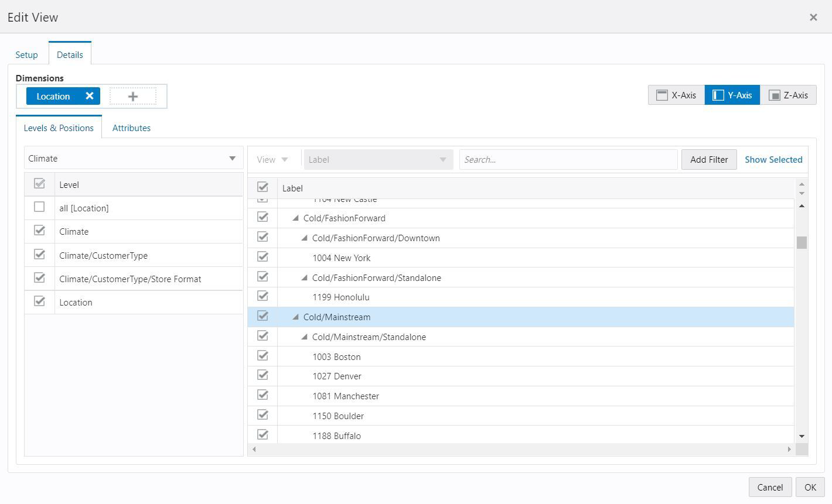Click the vertical scrollbar thumb
The height and width of the screenshot is (504, 832).
tap(802, 242)
